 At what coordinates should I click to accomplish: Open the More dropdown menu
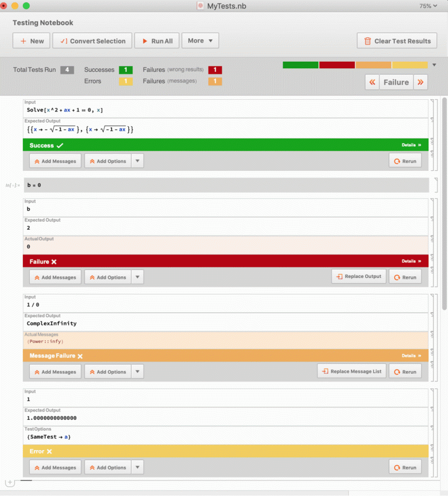pyautogui.click(x=200, y=40)
